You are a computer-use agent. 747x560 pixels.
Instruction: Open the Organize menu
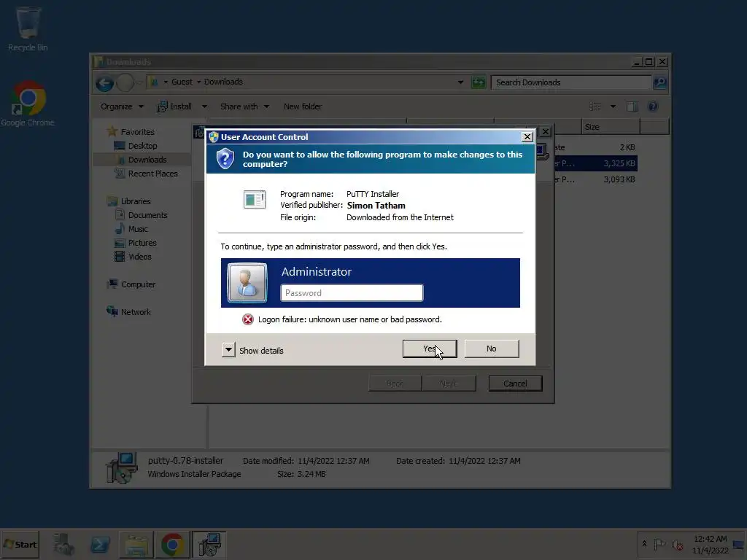122,106
